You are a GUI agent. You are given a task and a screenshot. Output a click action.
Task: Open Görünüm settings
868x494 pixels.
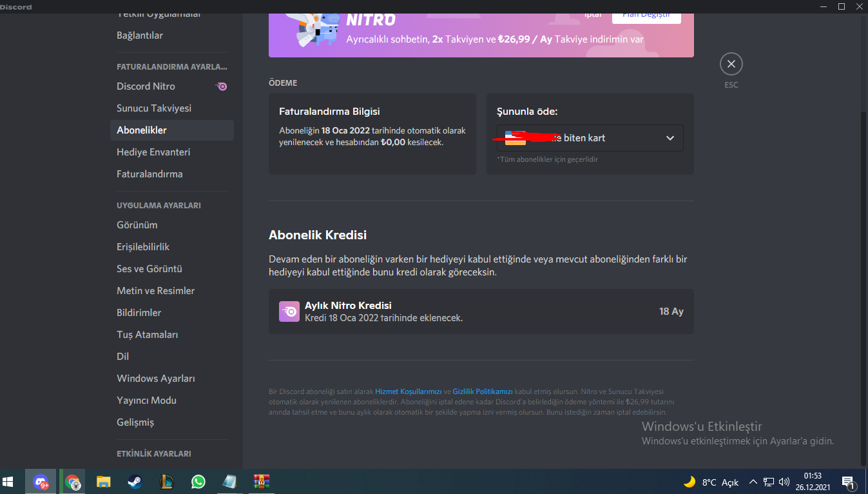172,225
